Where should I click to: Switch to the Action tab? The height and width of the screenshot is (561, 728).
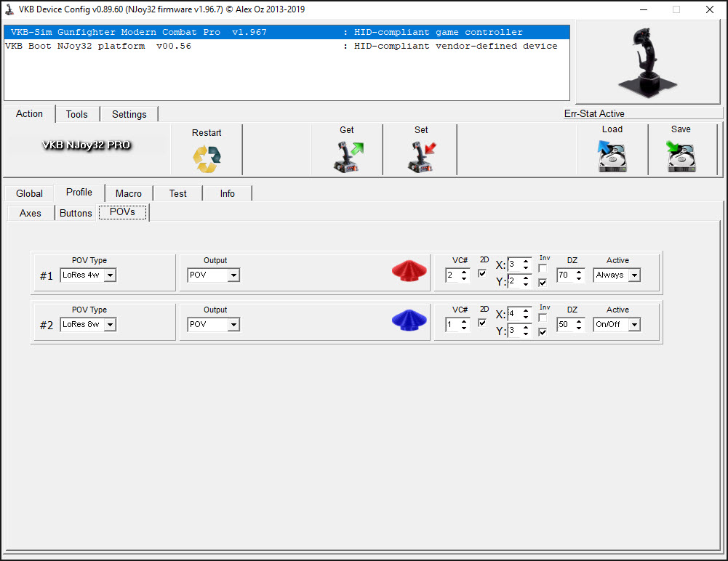pyautogui.click(x=29, y=113)
